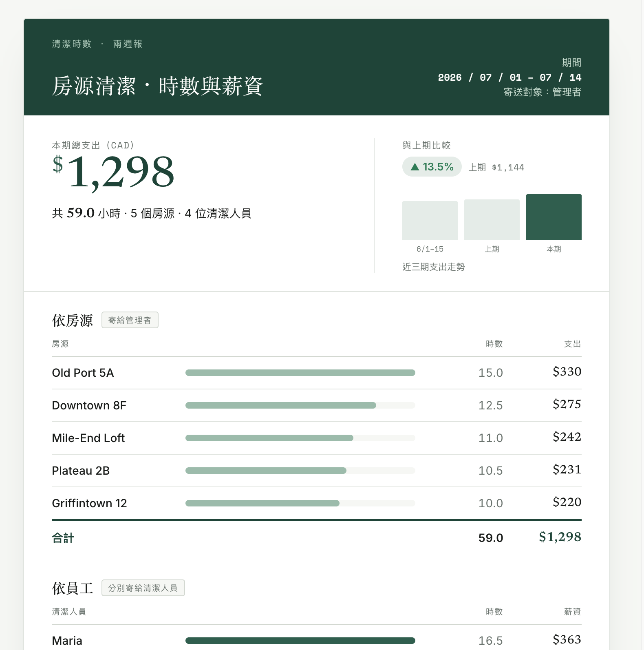The height and width of the screenshot is (650, 644).
Task: Click the 10.0 hours value
Action: [491, 503]
